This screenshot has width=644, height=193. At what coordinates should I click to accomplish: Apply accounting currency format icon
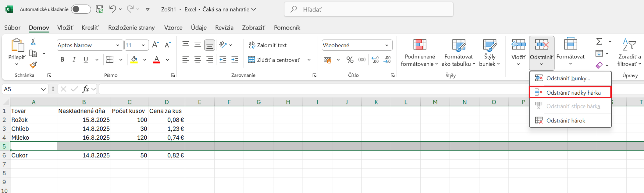327,60
